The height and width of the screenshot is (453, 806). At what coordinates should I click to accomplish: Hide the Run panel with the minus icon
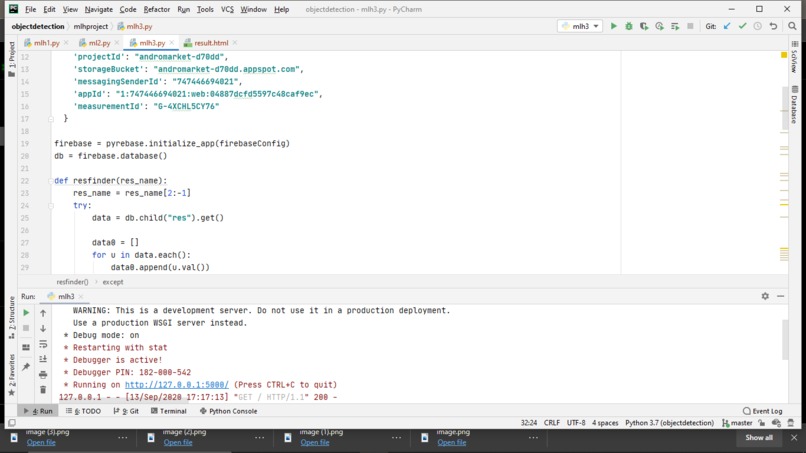(x=780, y=296)
